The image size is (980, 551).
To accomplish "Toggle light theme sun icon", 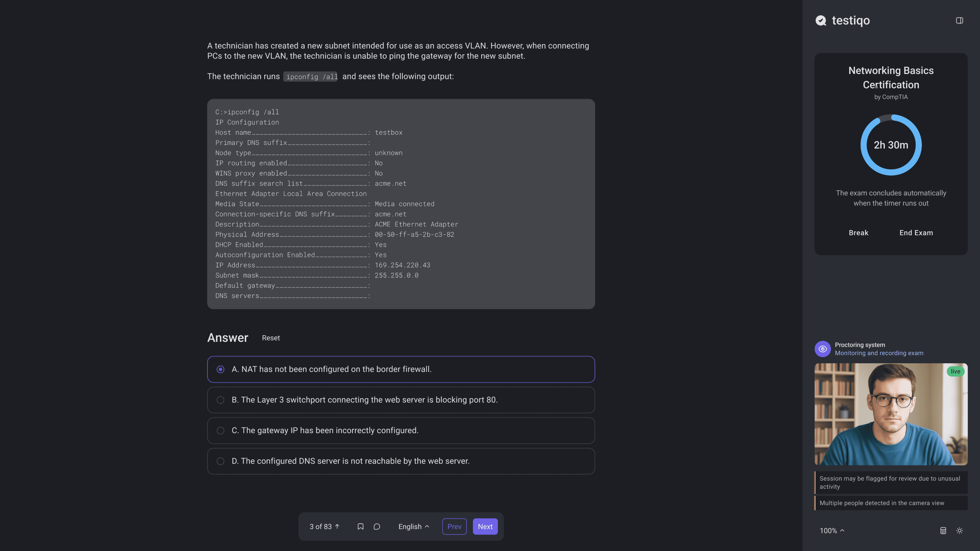I will (x=959, y=531).
